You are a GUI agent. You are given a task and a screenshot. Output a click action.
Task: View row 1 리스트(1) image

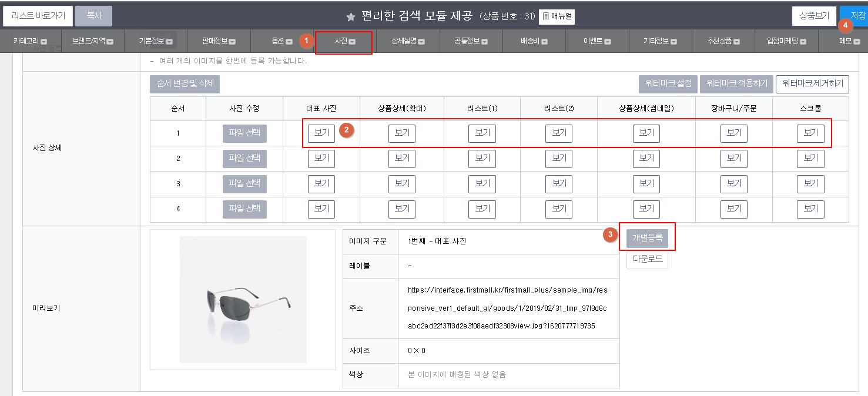coord(482,133)
